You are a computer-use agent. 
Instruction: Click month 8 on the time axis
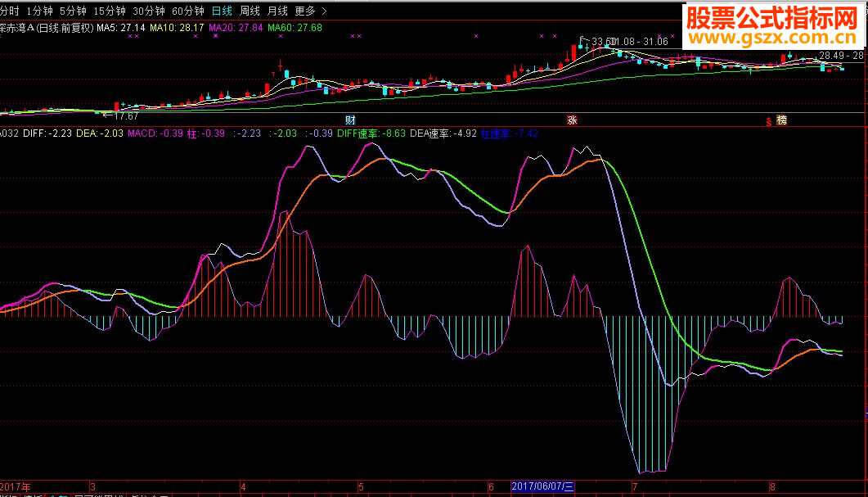[x=772, y=487]
